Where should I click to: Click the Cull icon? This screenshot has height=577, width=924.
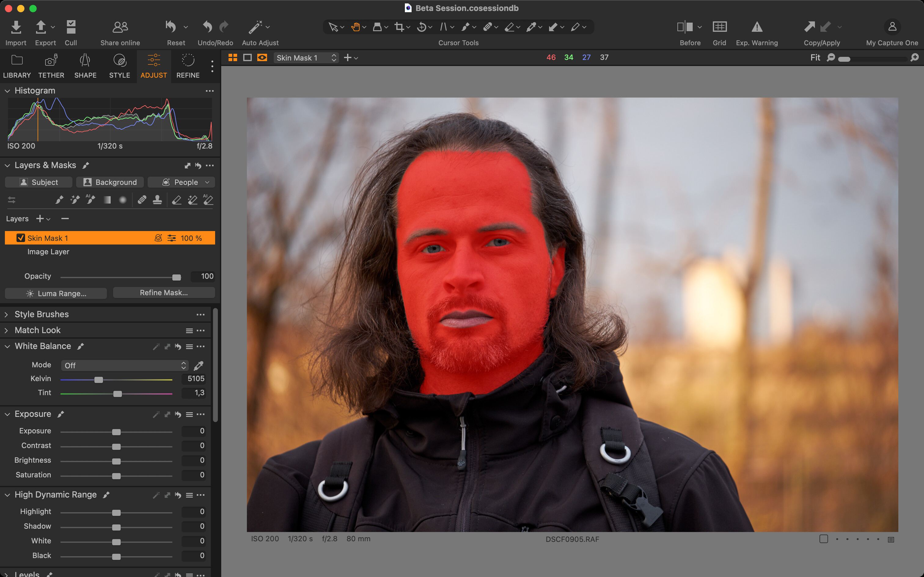pyautogui.click(x=71, y=27)
